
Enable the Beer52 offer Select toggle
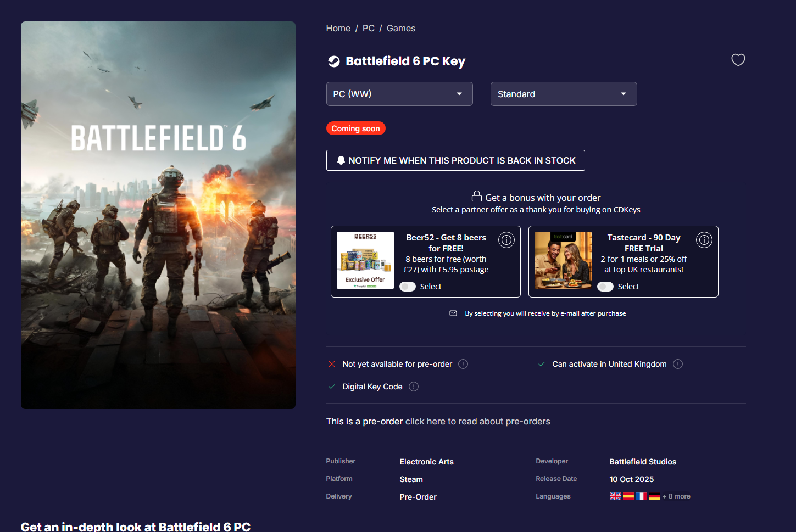408,287
